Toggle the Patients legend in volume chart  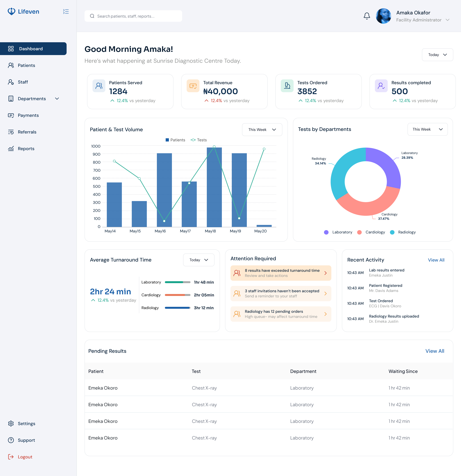pos(175,140)
